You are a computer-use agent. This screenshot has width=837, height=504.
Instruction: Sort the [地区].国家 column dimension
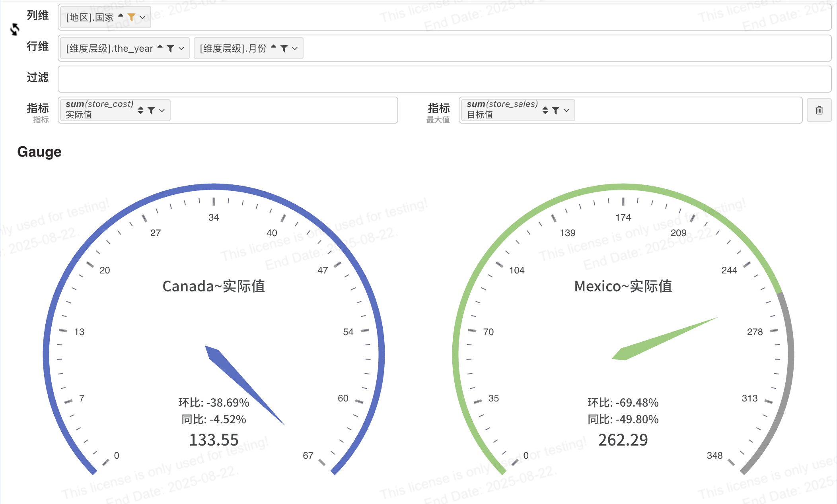tap(121, 16)
